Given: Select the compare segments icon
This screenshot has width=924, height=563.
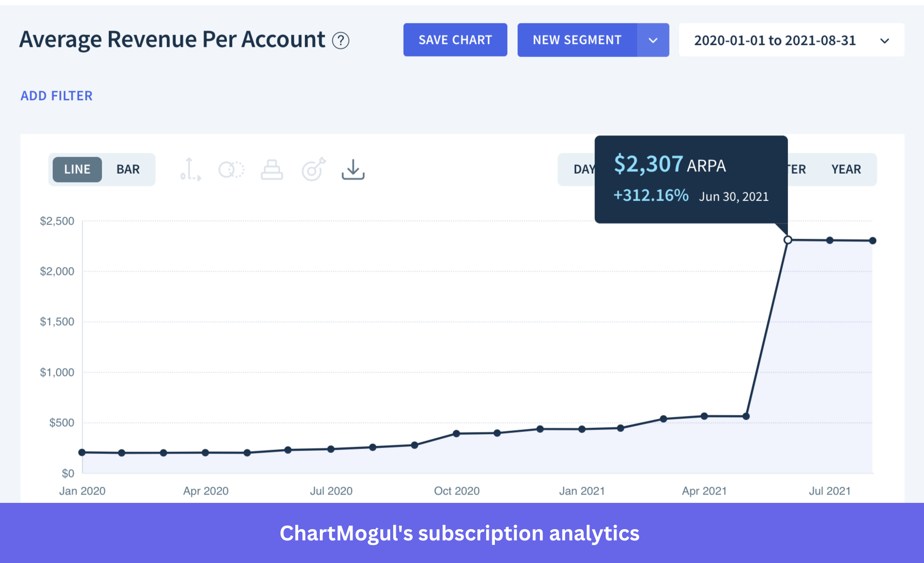Looking at the screenshot, I should pyautogui.click(x=230, y=170).
